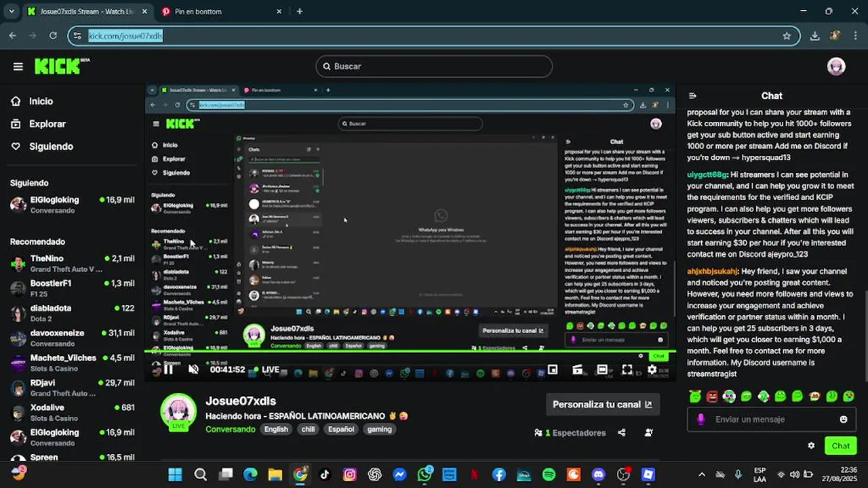Open picture-in-picture mode on the player
Viewport: 868px width, 488px height.
[x=553, y=369]
